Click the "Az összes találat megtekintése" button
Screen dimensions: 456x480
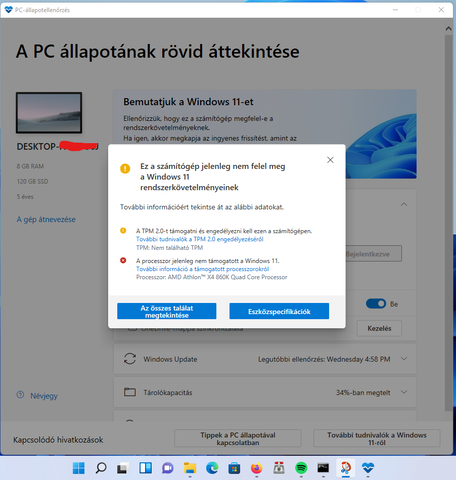167,311
